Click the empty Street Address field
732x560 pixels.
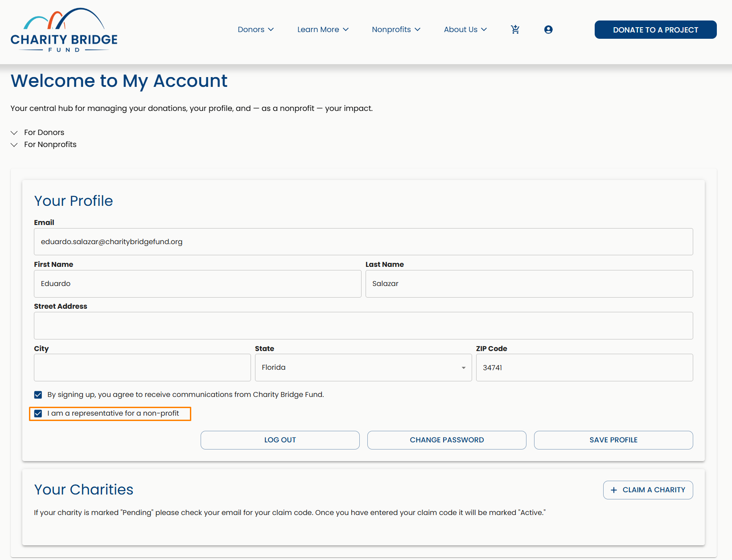click(363, 326)
